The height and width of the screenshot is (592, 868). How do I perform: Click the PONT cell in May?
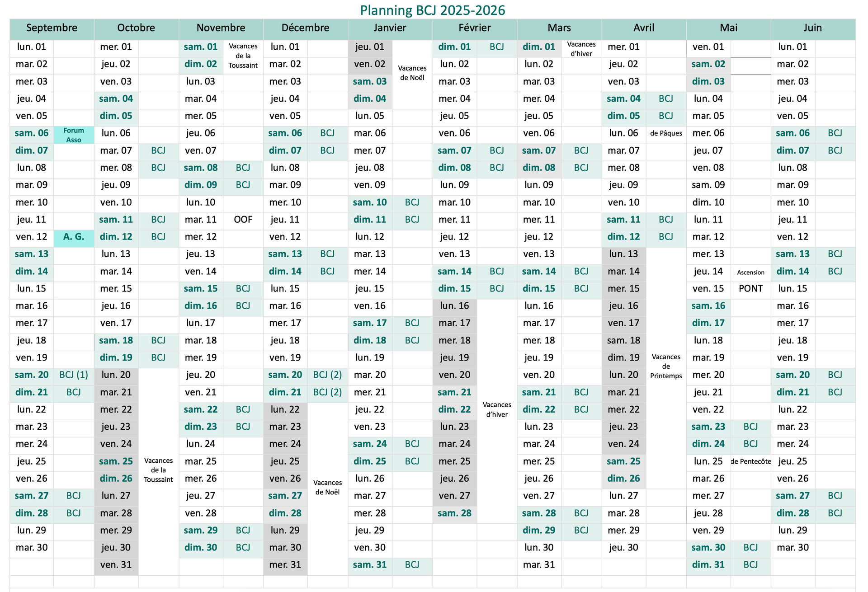[750, 289]
